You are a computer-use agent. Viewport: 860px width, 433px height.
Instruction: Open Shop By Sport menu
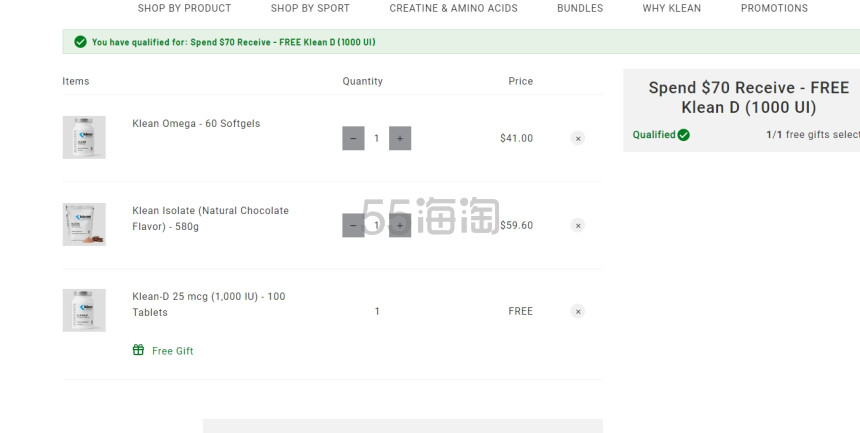pyautogui.click(x=310, y=8)
